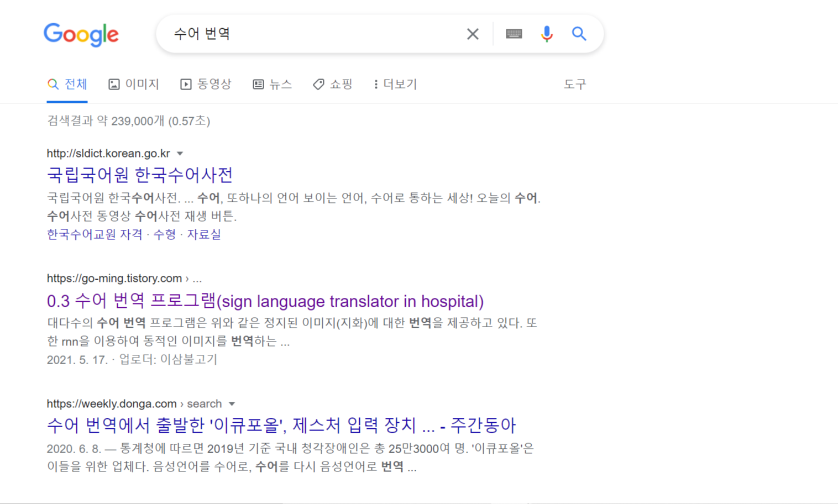Switch to the 쇼핑 tab

pyautogui.click(x=333, y=84)
